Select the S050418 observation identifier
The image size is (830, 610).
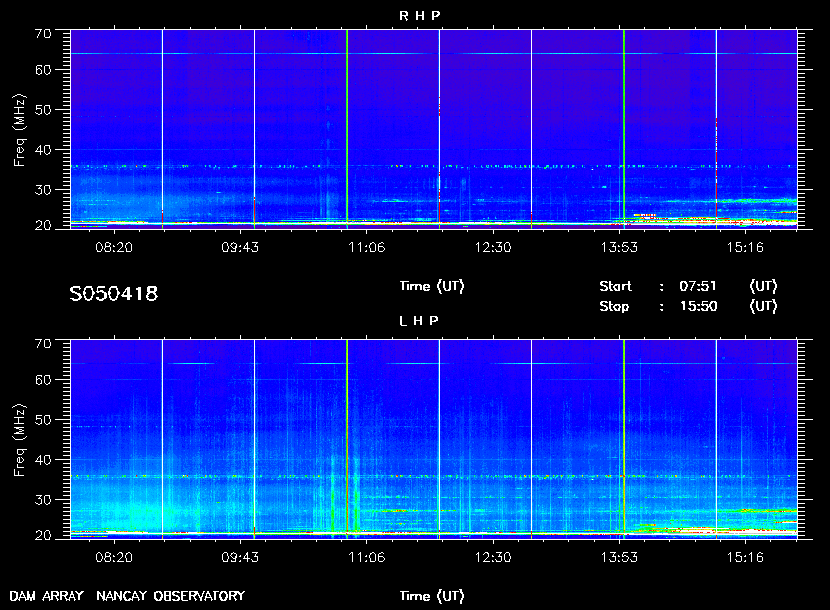114,293
